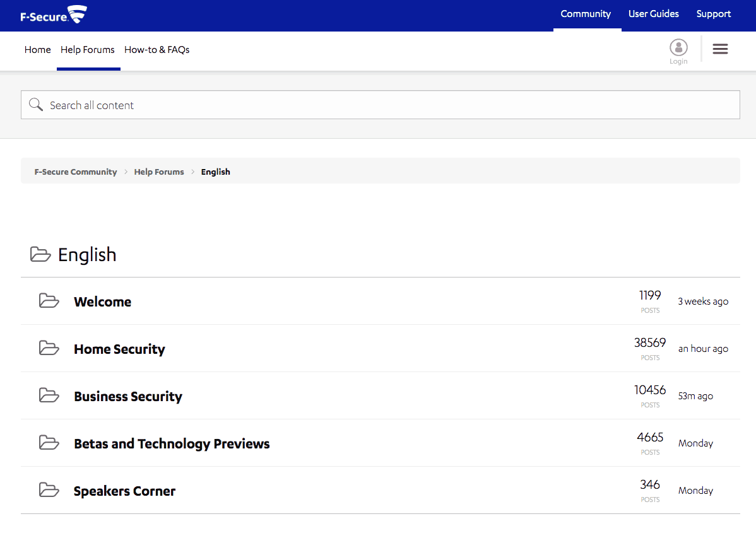The width and height of the screenshot is (756, 538).
Task: Click the chevron after Help Forums breadcrumb
Action: 192,172
